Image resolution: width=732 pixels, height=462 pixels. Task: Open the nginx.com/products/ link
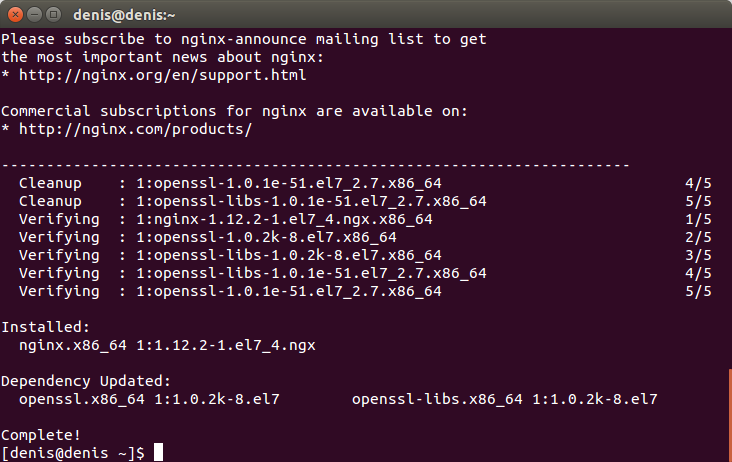point(135,129)
